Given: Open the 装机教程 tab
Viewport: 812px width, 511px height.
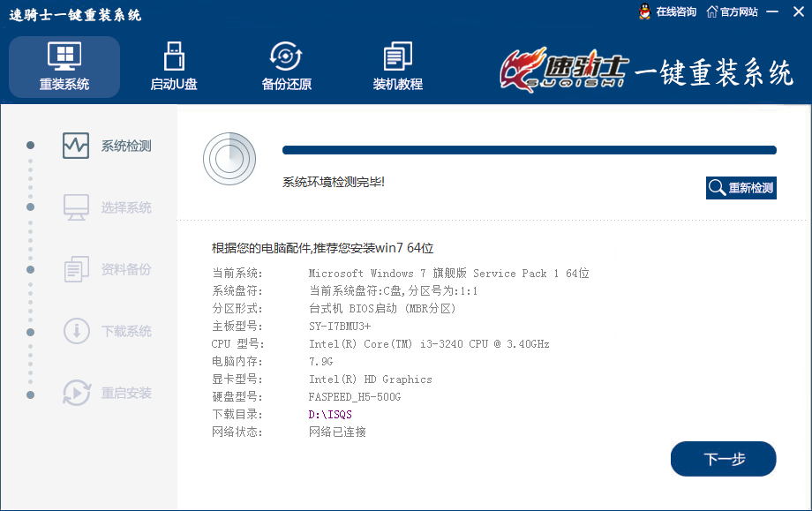Looking at the screenshot, I should pyautogui.click(x=398, y=67).
